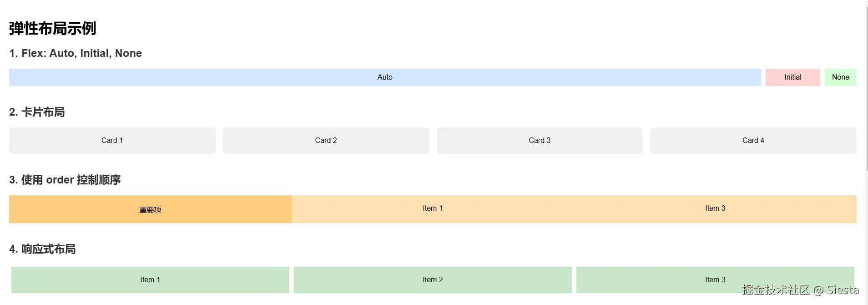This screenshot has height=305, width=868.
Task: Select the "3. 使用 order 控制顺序" heading
Action: (65, 180)
